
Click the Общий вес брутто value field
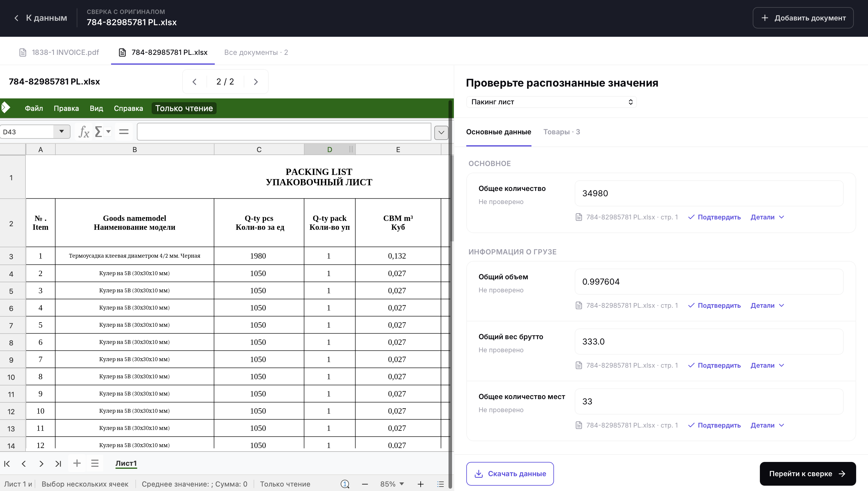pyautogui.click(x=709, y=342)
